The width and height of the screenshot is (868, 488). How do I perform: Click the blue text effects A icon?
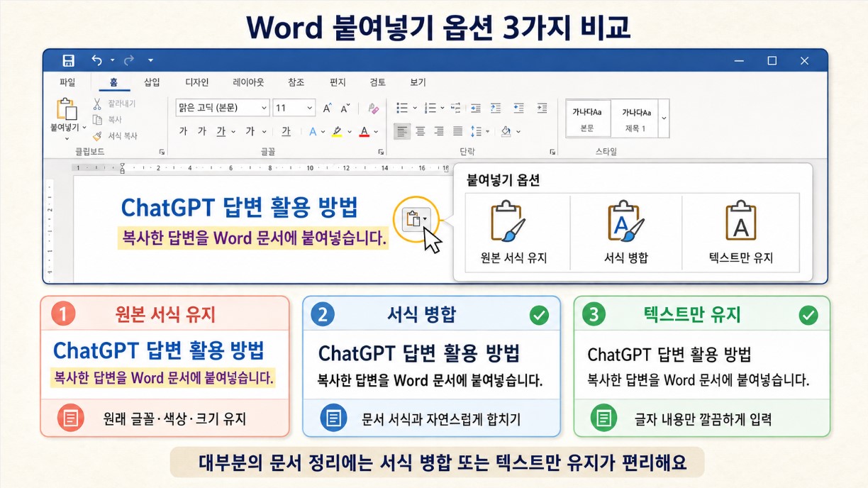click(x=313, y=131)
